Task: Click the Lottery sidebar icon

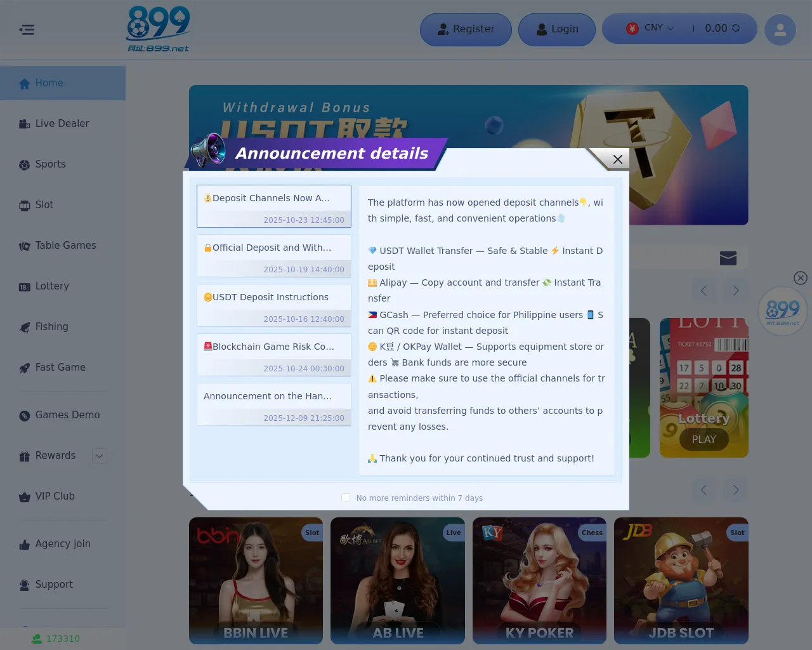Action: [25, 287]
